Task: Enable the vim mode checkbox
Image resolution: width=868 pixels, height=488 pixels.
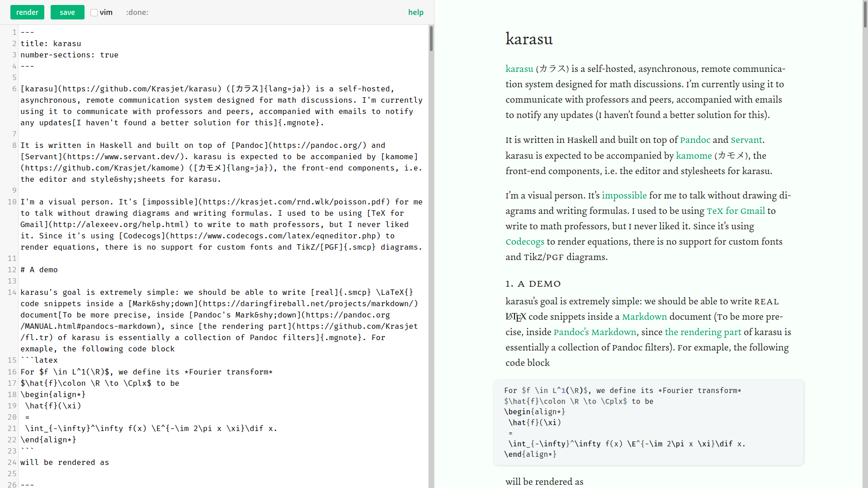Action: tap(94, 13)
